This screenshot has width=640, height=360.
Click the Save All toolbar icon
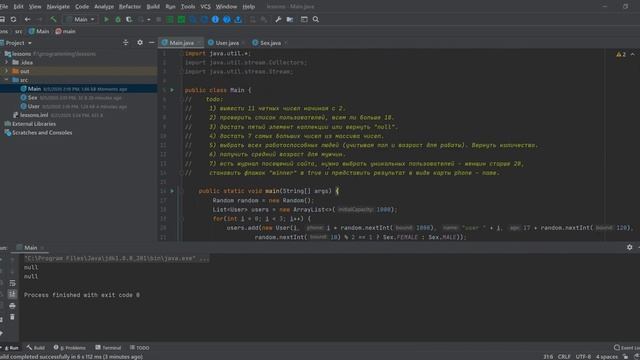2,19
